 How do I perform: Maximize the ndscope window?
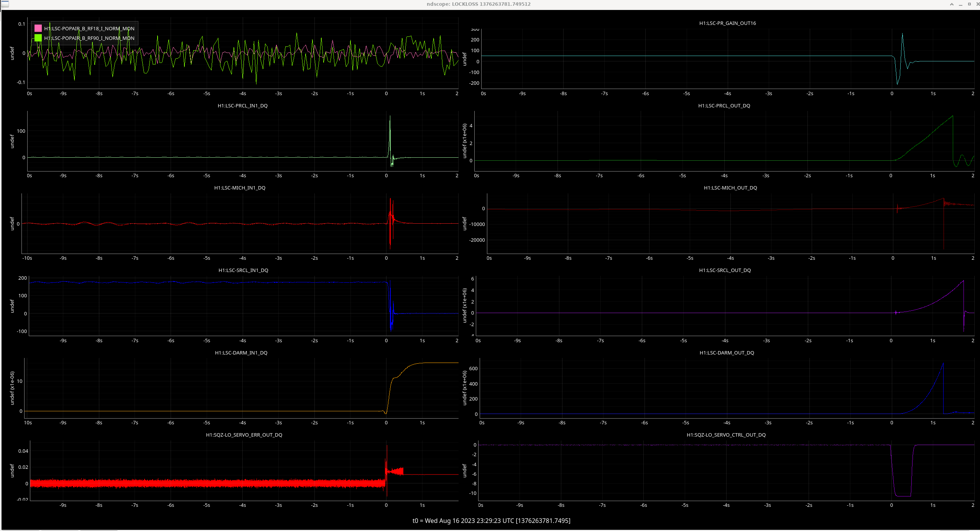tap(969, 4)
